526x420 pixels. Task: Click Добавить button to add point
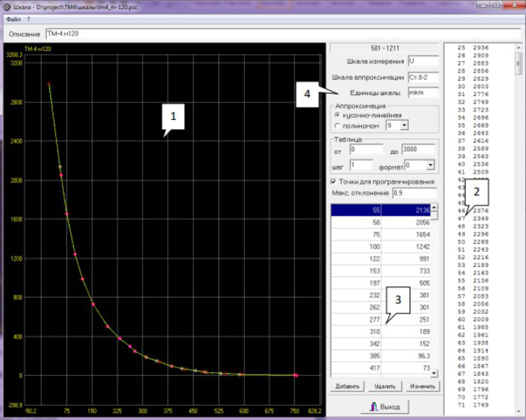click(x=347, y=386)
